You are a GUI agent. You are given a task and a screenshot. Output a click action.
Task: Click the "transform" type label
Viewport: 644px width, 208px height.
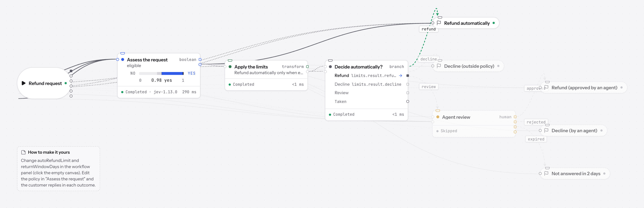[292, 67]
